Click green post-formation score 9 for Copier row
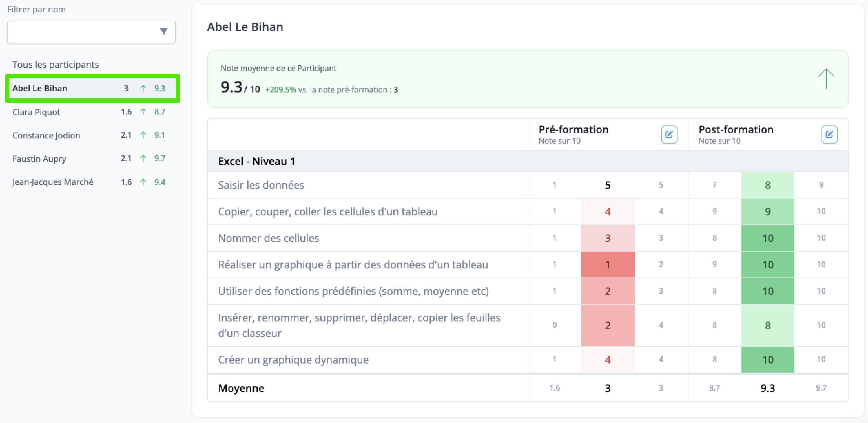The height and width of the screenshot is (423, 868). [768, 211]
